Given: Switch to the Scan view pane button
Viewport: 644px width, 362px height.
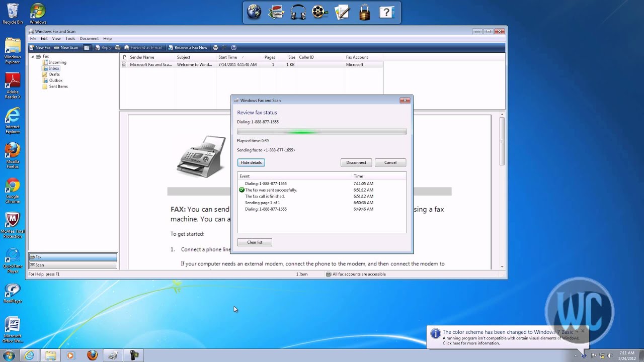Looking at the screenshot, I should [72, 265].
